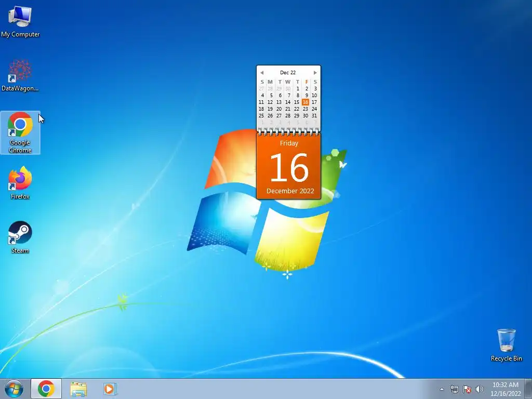Select date 14 in calendar gadget
The image size is (532, 399).
click(288, 102)
